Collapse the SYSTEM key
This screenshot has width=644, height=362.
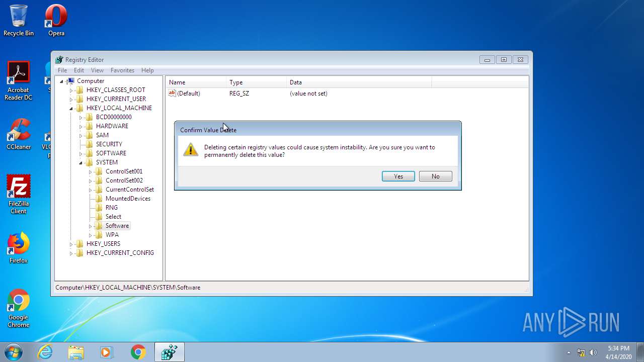click(x=81, y=162)
